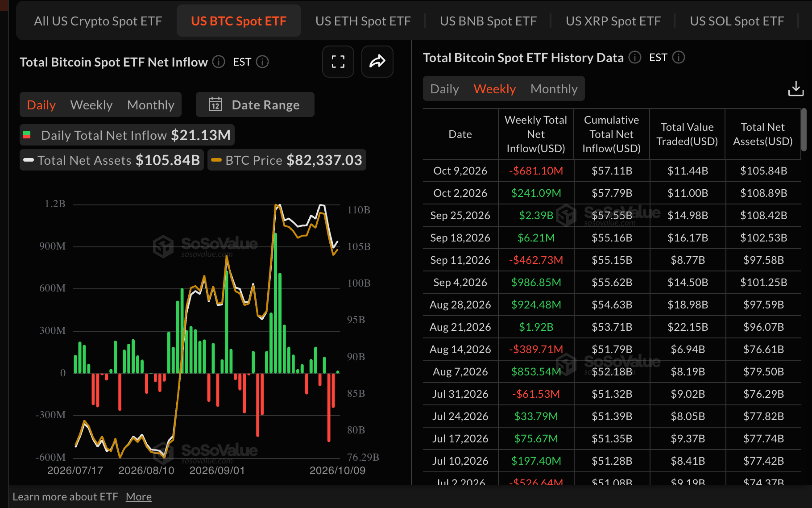Click Weekly Total Net Inflow column header
The width and height of the screenshot is (812, 508).
[536, 134]
